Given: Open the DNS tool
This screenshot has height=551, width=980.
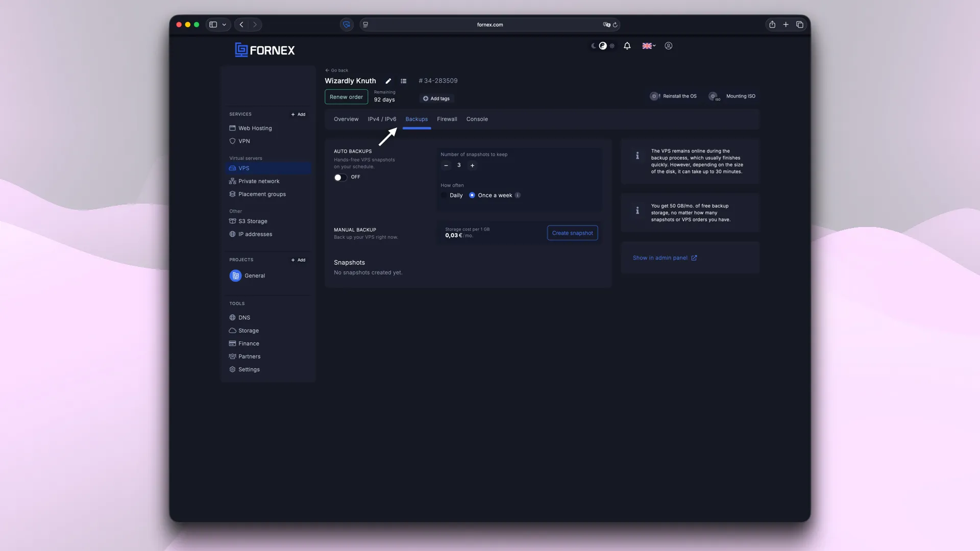Looking at the screenshot, I should pyautogui.click(x=244, y=317).
